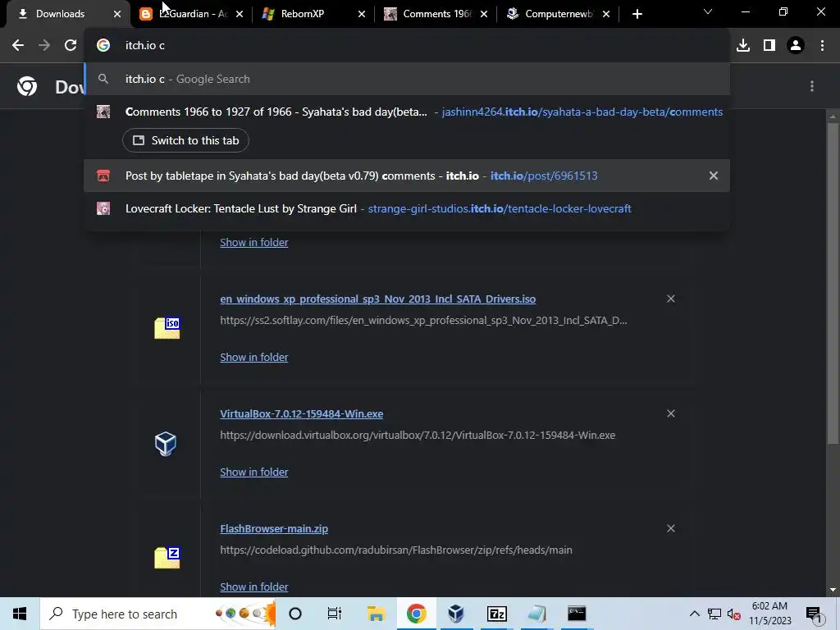The width and height of the screenshot is (840, 630).
Task: Click scrollbar down arrow
Action: pyautogui.click(x=833, y=590)
